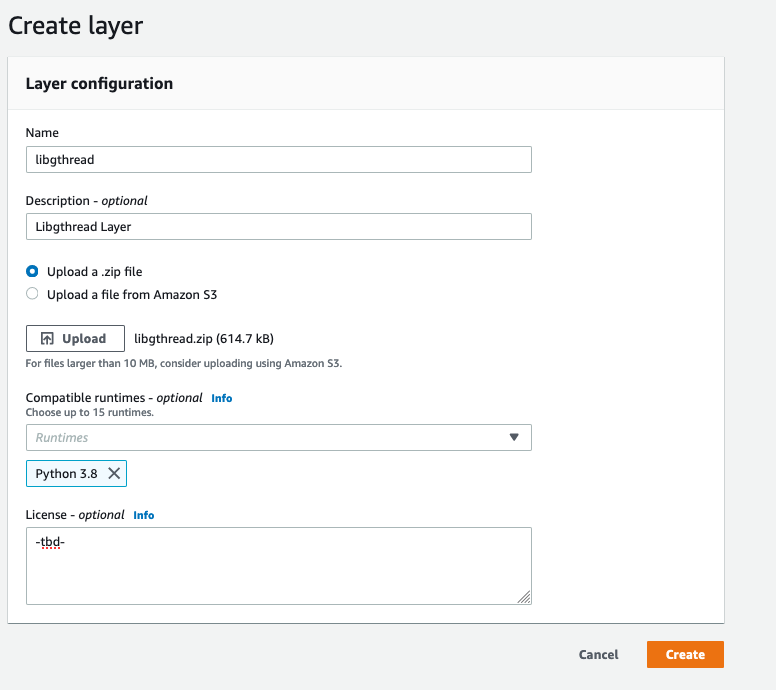Remove the Python 3.8 runtime tag
776x690 pixels.
pos(114,474)
